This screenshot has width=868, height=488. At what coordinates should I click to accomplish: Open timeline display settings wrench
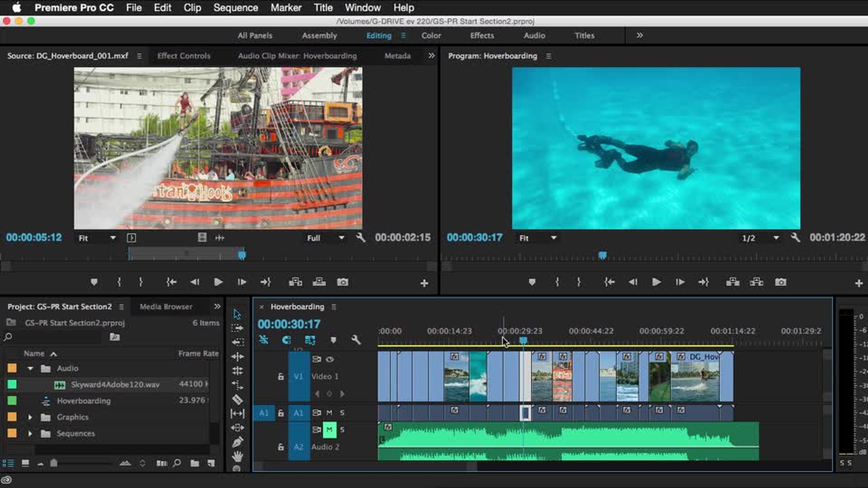point(356,340)
